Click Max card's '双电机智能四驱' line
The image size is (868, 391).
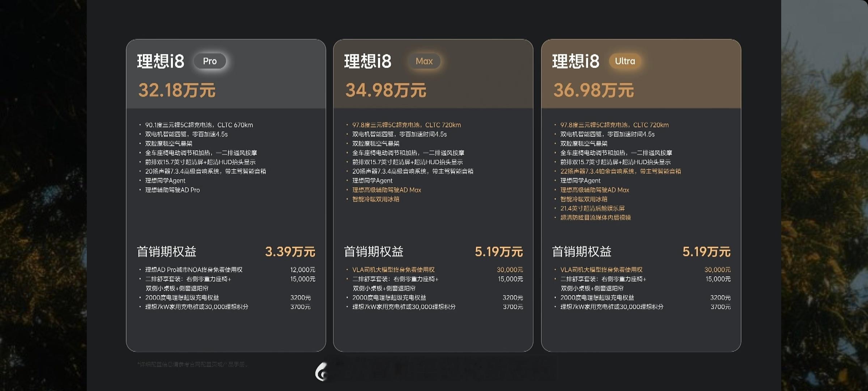pos(399,134)
